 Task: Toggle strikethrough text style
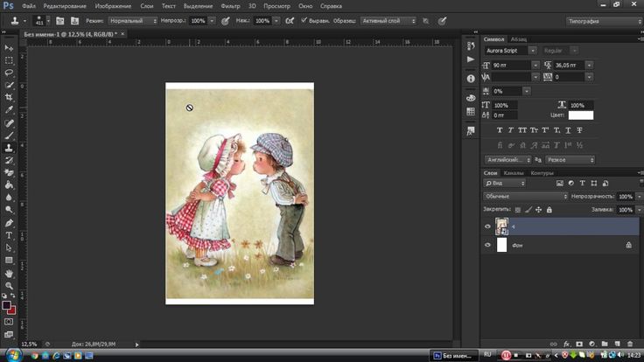click(579, 130)
